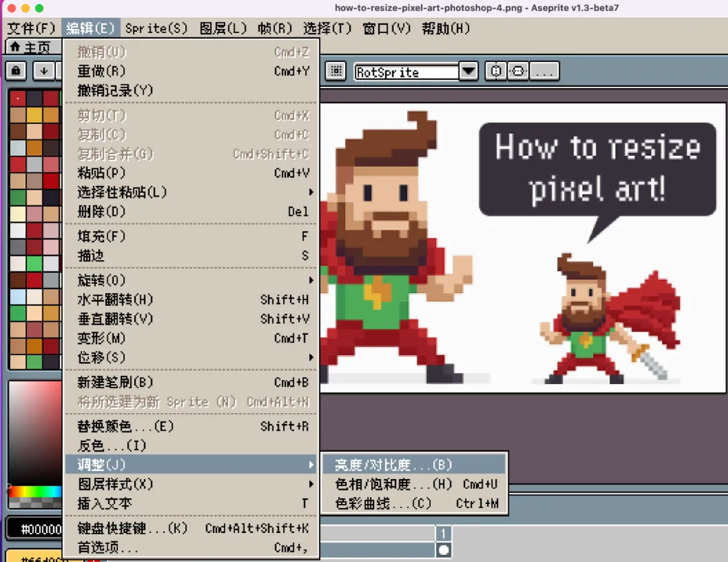Image resolution: width=728 pixels, height=562 pixels.
Task: Open the 选择(T) menu
Action: coord(328,28)
